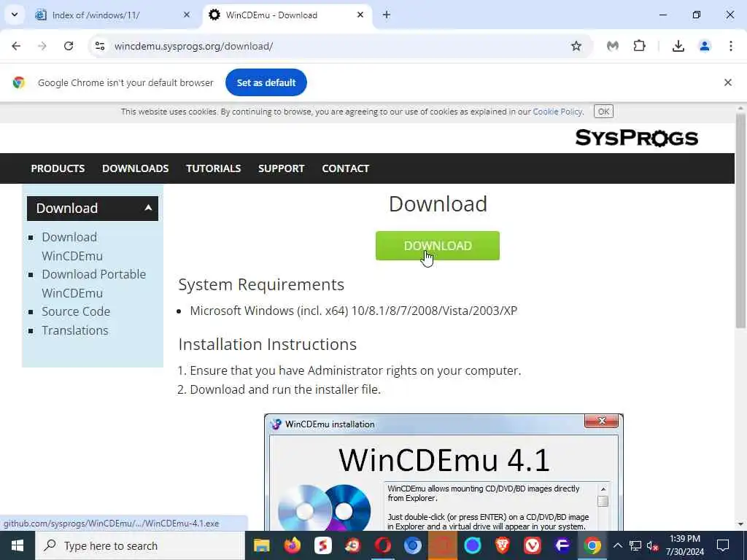
Task: Close the Index of /windows/11/ tab
Action: (187, 15)
